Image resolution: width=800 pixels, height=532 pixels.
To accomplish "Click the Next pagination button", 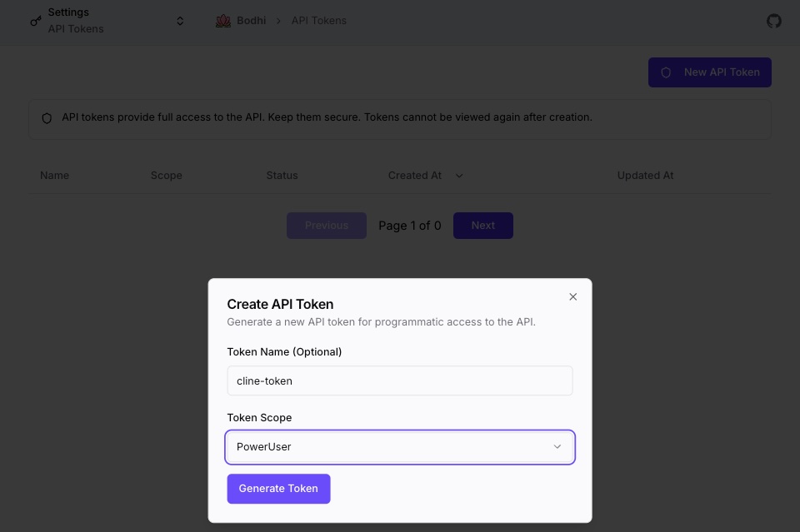I will 483,225.
